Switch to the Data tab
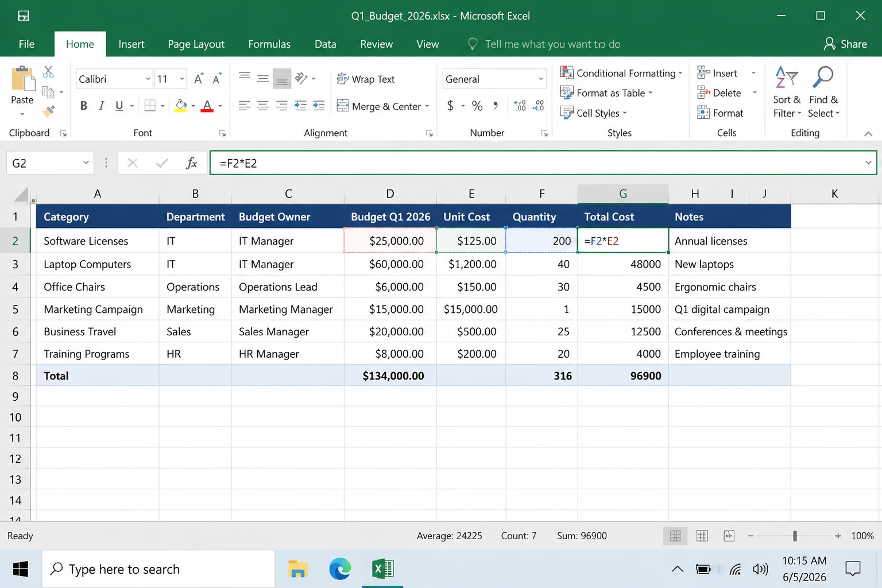 326,44
